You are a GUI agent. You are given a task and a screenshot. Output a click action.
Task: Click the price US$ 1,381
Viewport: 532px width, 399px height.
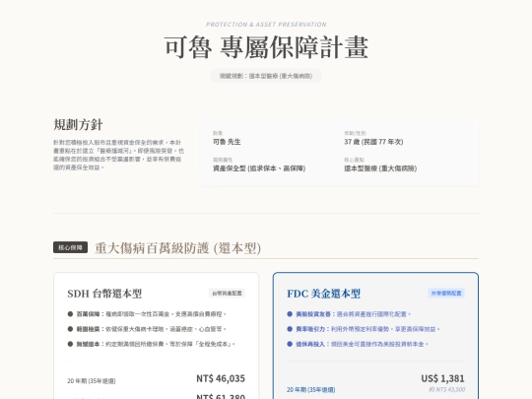pos(442,378)
